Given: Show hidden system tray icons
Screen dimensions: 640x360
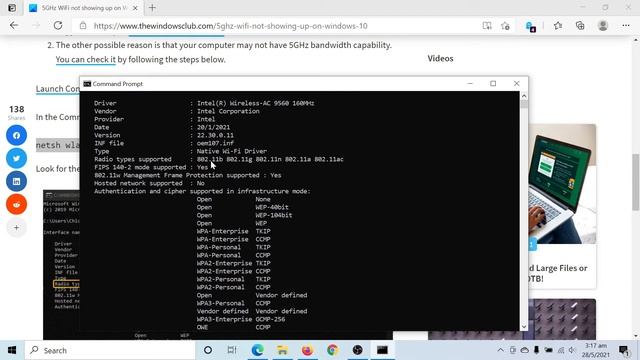Looking at the screenshot, I should 500,350.
